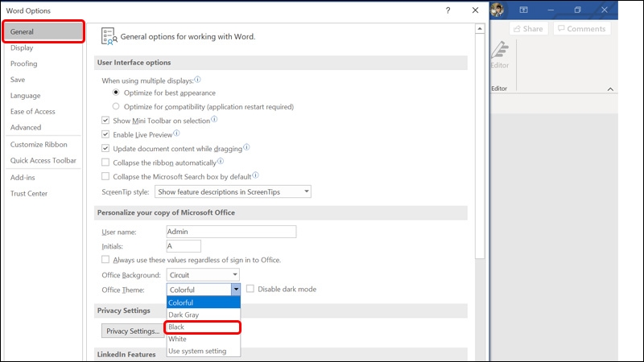
Task: Choose Use system setting theme
Action: 204,351
